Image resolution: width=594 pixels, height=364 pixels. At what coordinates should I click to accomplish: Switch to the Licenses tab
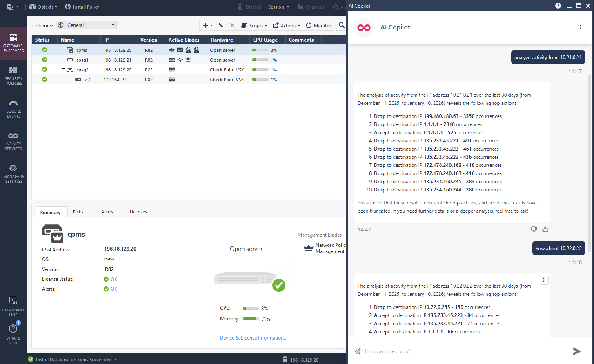[x=138, y=212]
